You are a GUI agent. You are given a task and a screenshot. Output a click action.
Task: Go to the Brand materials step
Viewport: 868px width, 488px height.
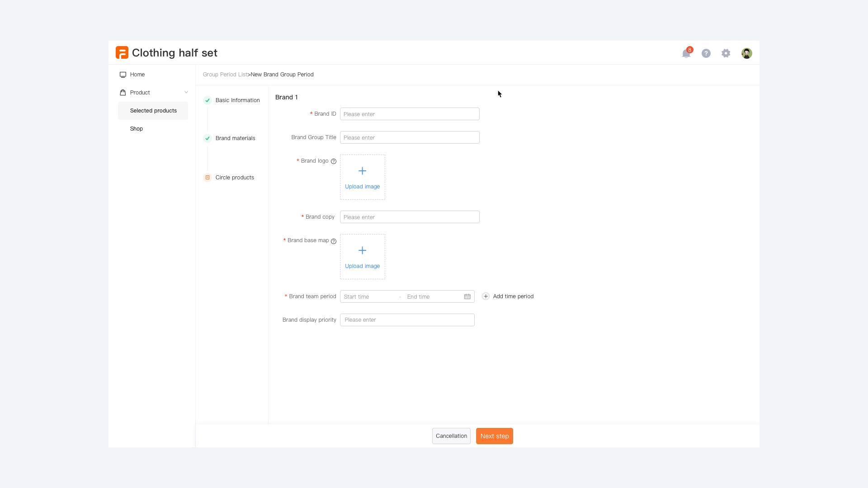(x=236, y=138)
